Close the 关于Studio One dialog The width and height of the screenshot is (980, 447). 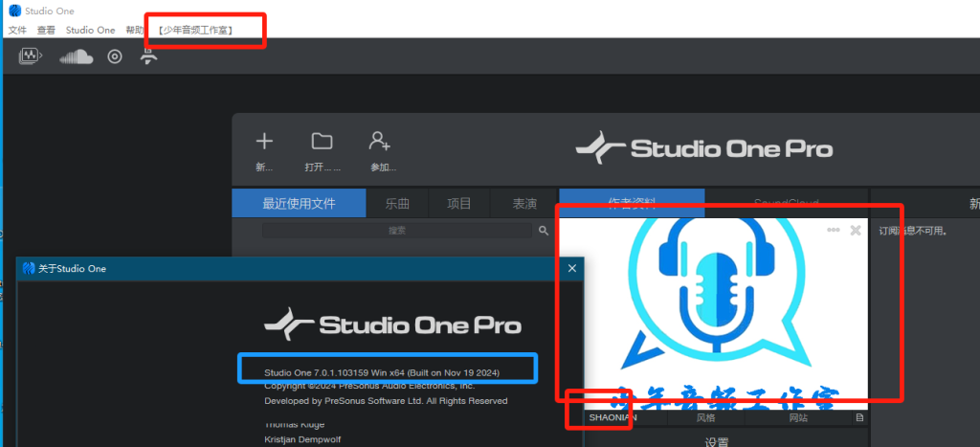(x=571, y=268)
